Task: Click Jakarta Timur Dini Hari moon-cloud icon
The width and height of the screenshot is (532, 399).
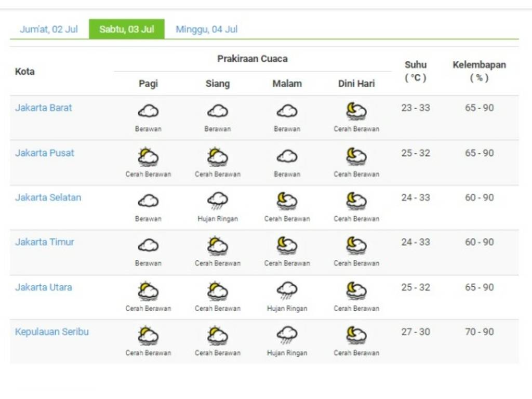Action: (356, 246)
